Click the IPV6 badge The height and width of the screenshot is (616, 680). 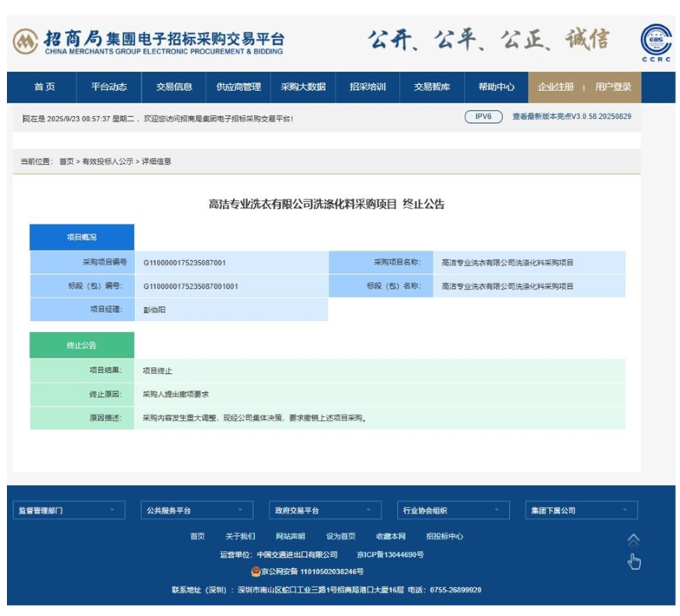[x=483, y=117]
